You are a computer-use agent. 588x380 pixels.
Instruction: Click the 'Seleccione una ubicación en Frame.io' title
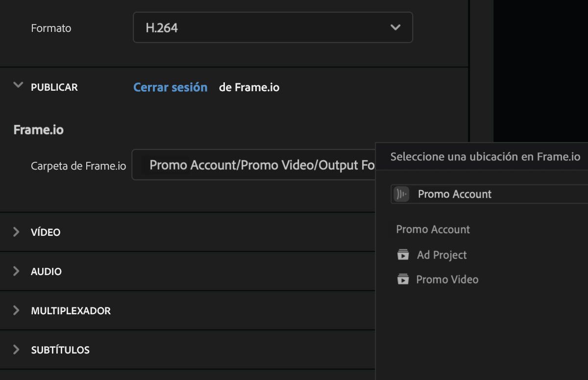tap(485, 157)
